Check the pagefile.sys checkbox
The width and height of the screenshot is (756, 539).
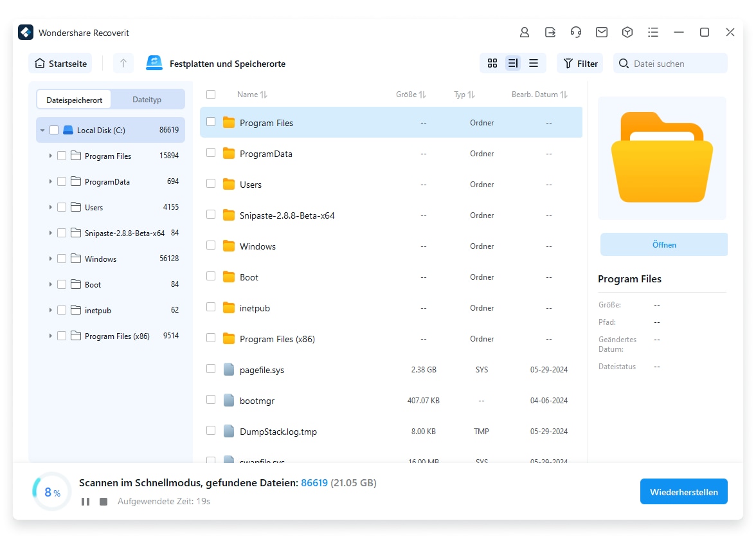[x=211, y=369]
